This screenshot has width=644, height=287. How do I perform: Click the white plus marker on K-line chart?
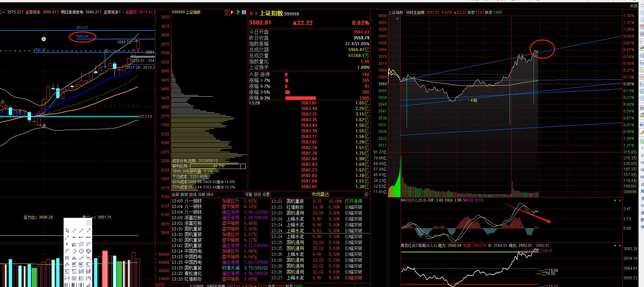click(44, 39)
